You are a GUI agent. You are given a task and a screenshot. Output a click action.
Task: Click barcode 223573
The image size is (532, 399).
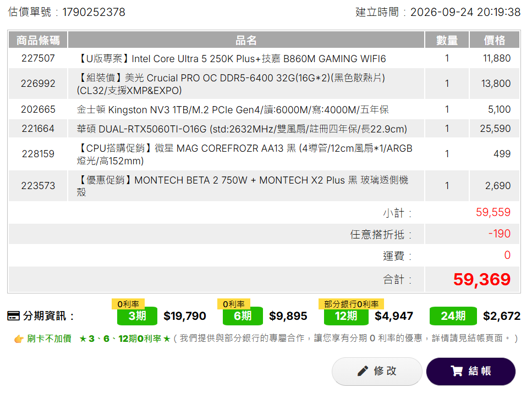[38, 186]
